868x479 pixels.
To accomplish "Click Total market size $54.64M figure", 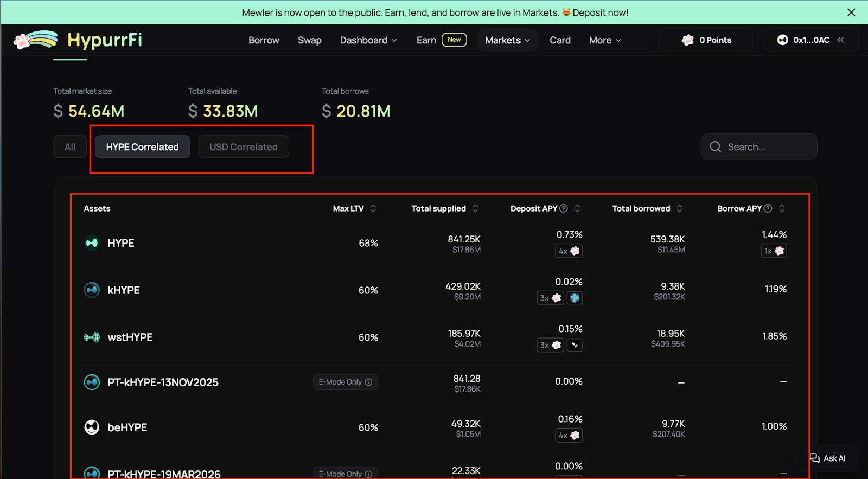I will [x=89, y=111].
